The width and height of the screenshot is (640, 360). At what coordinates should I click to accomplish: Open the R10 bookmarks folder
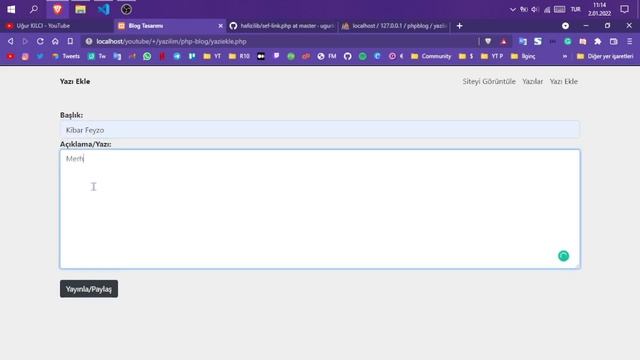point(239,56)
